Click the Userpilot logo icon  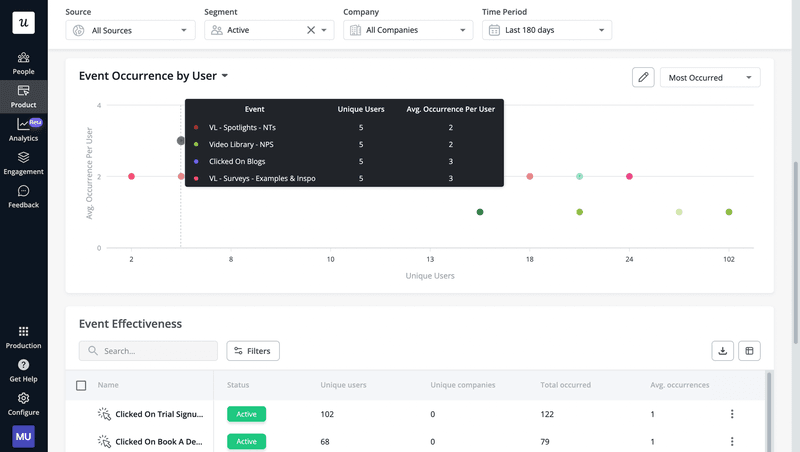[x=23, y=22]
